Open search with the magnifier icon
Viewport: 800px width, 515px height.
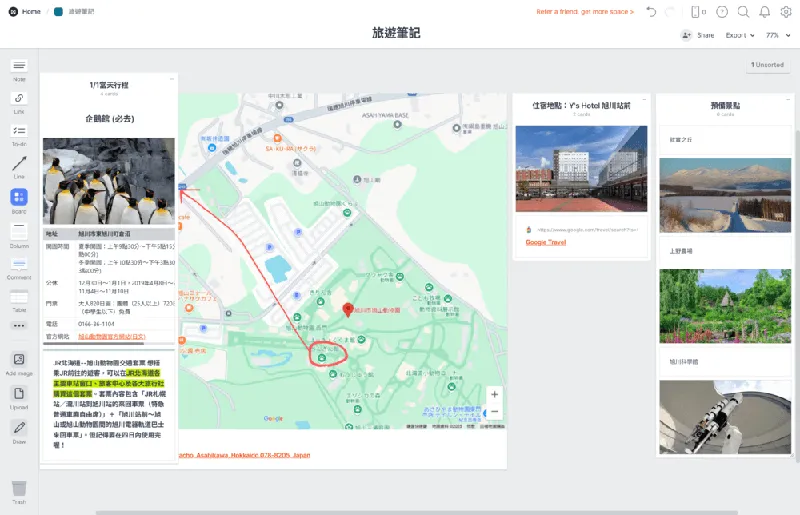(x=743, y=12)
